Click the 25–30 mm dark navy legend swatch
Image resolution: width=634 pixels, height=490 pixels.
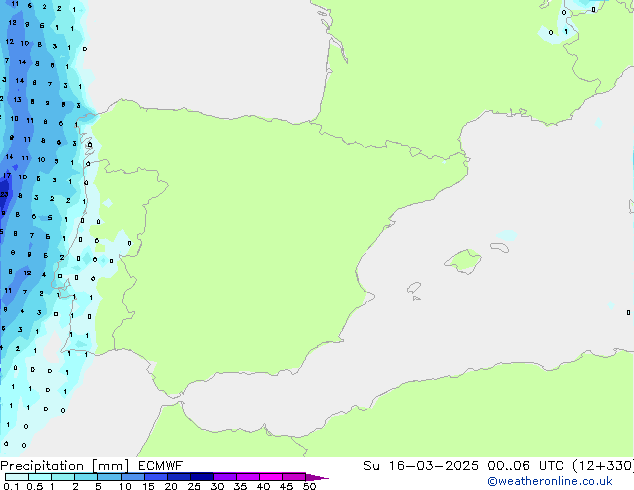pyautogui.click(x=201, y=477)
